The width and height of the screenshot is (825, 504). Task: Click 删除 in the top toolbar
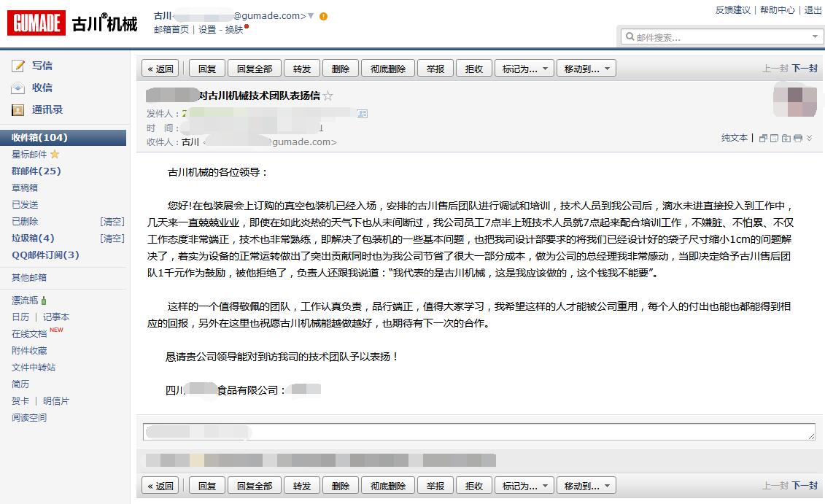341,69
